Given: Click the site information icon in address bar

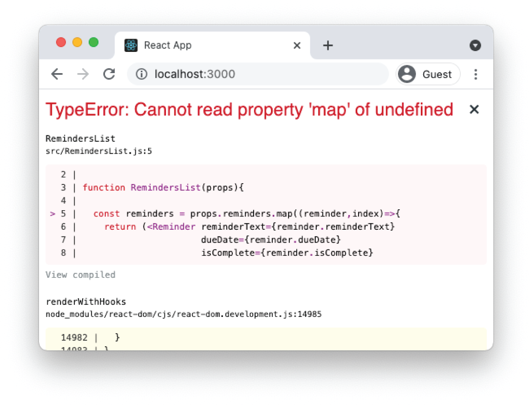Looking at the screenshot, I should [x=142, y=74].
